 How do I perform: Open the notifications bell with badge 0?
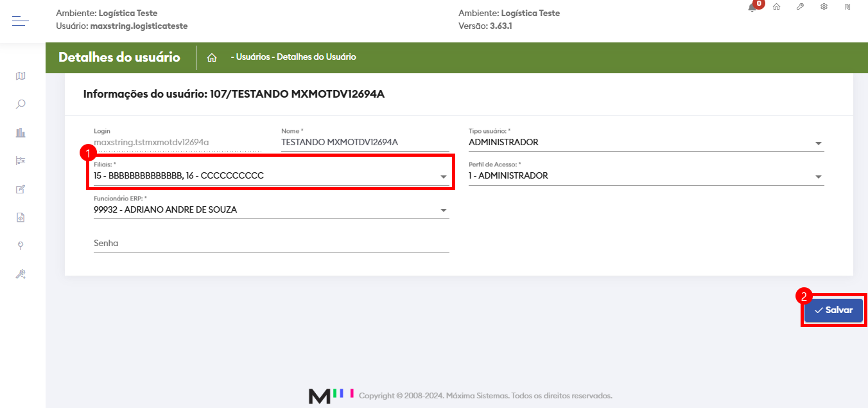(752, 8)
